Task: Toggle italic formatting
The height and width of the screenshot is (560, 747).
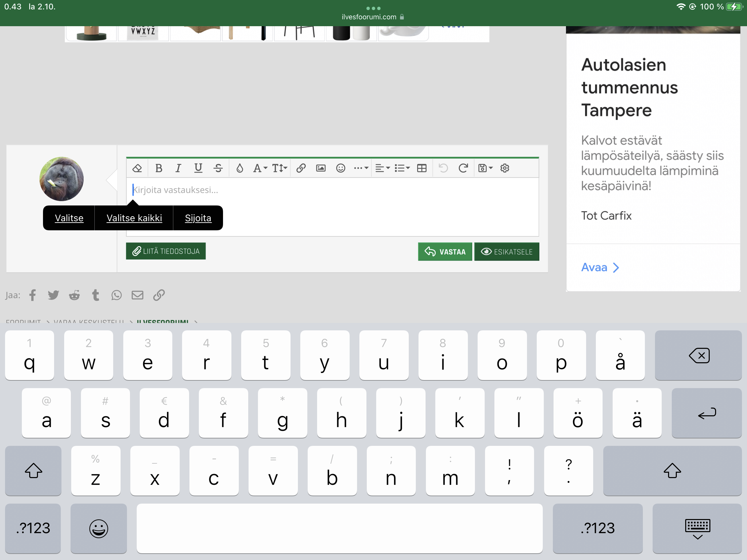Action: pyautogui.click(x=178, y=168)
